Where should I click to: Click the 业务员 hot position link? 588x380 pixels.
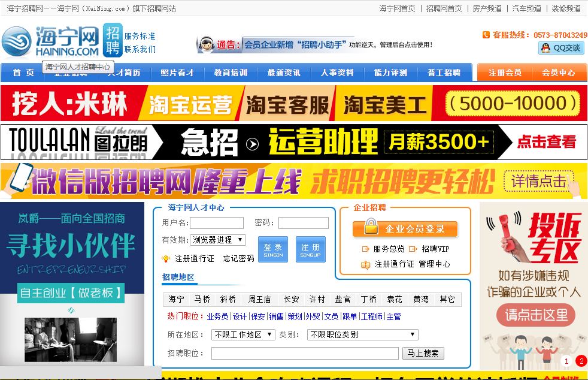point(217,316)
